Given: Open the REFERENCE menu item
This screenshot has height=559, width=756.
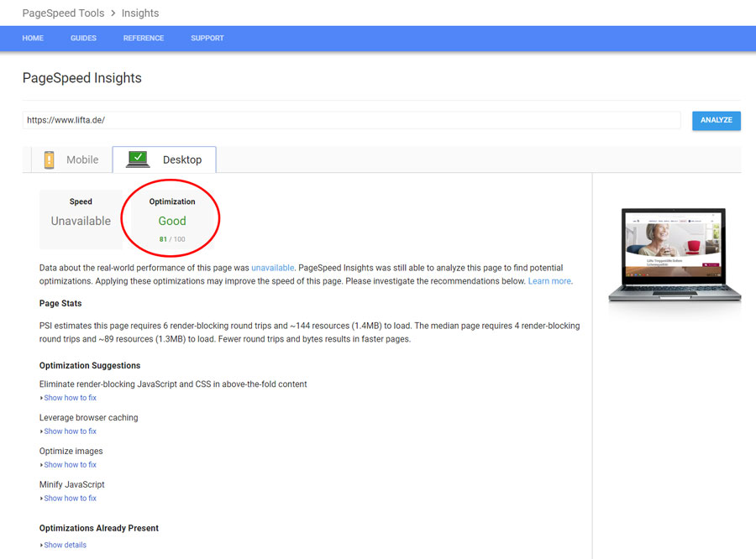Looking at the screenshot, I should tap(144, 38).
